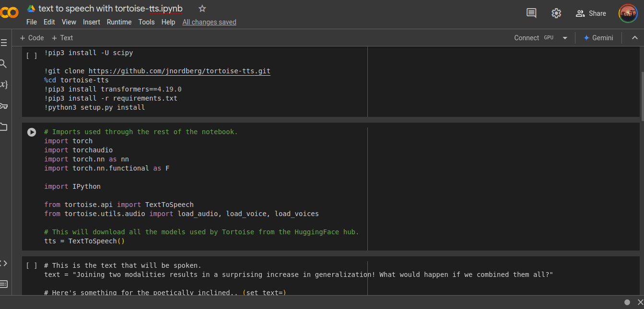
Task: Open the files folder icon in sidebar
Action: pyautogui.click(x=4, y=127)
